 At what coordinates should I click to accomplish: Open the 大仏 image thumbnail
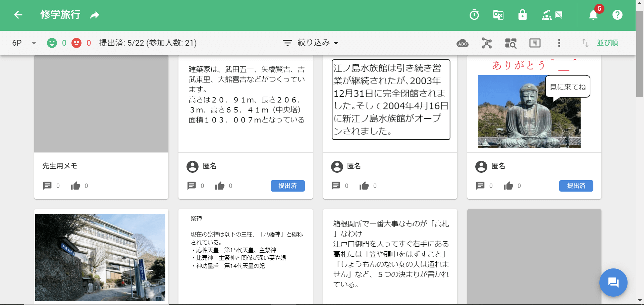pyautogui.click(x=529, y=112)
